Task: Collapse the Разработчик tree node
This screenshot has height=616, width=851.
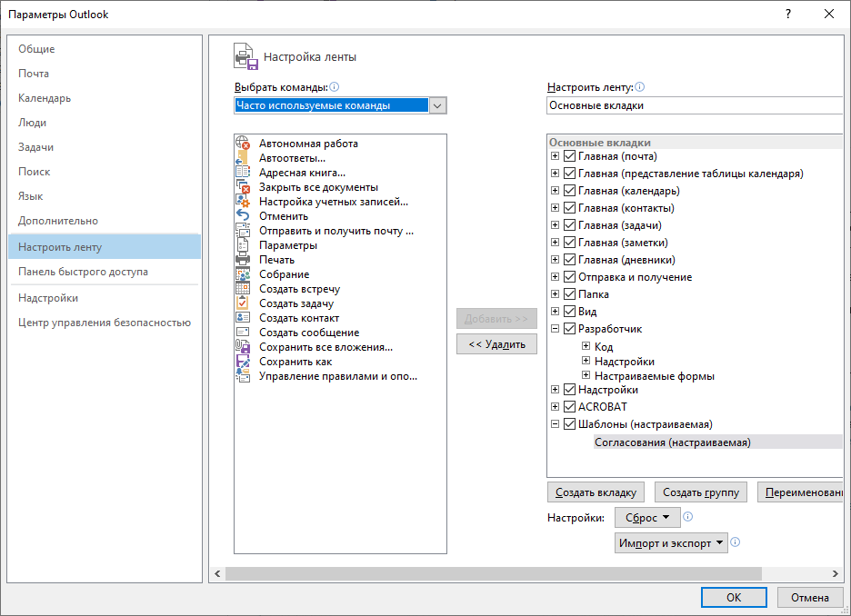Action: point(555,328)
